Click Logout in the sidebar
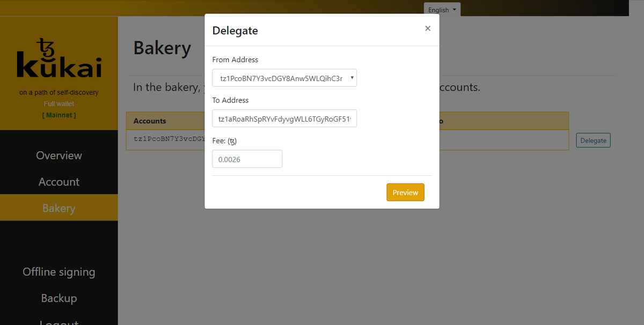The height and width of the screenshot is (325, 644). pyautogui.click(x=59, y=321)
